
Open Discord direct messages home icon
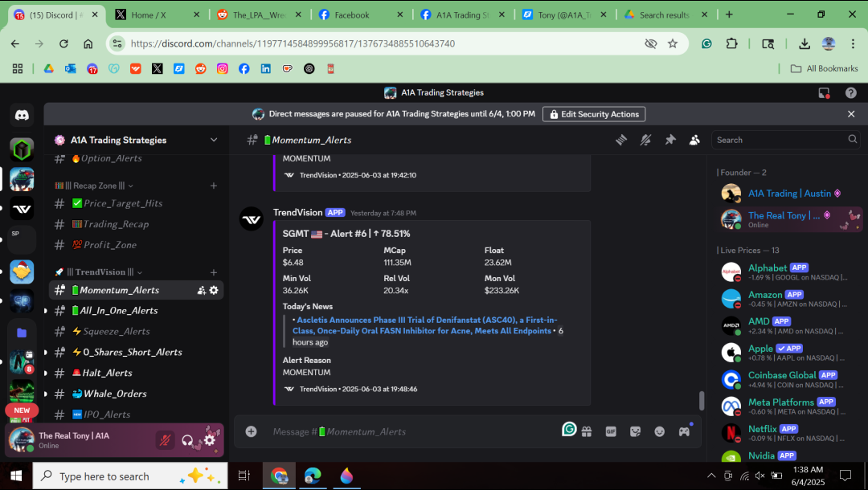[x=22, y=115]
